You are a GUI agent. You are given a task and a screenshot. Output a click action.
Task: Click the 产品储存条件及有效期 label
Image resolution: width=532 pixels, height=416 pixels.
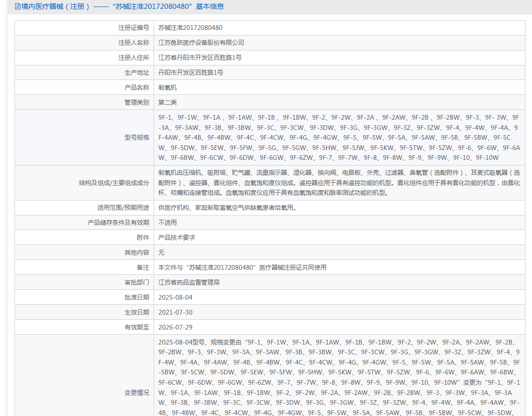coord(119,223)
